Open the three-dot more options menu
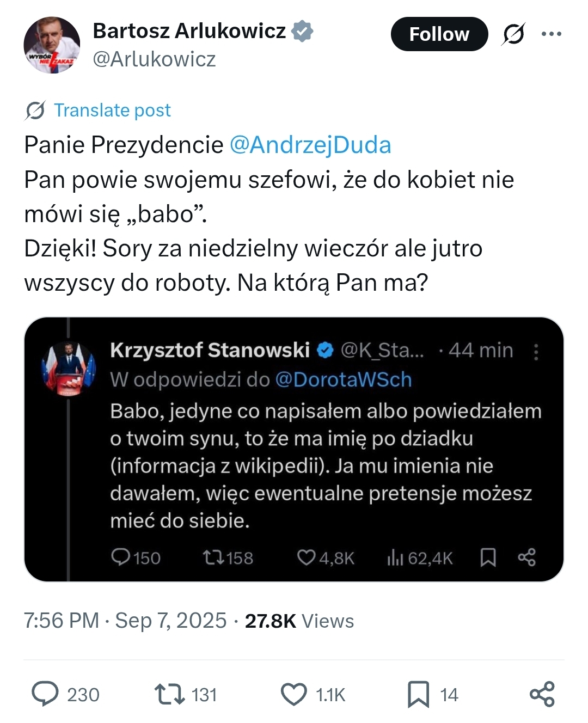 551,34
